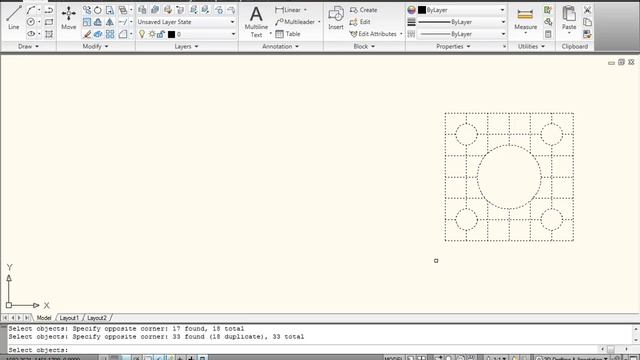Select the Mirror tool in Modify panel
The image size is (640, 360).
(x=110, y=22)
